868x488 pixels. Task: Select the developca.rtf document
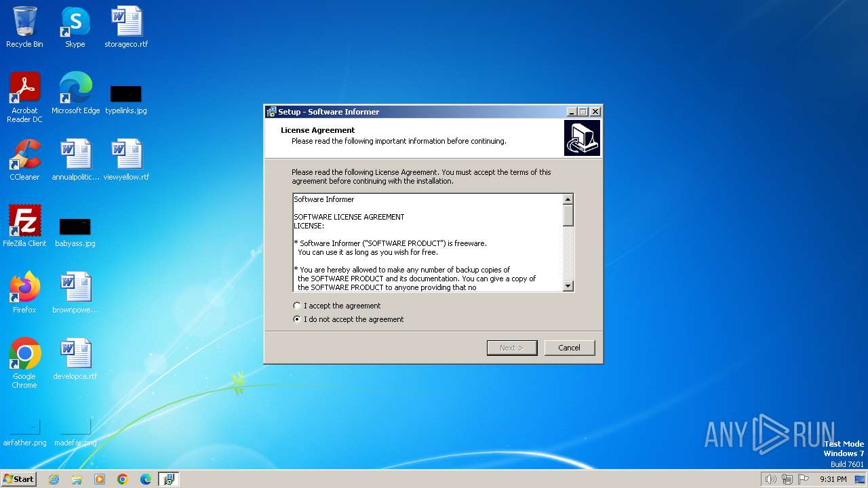[x=75, y=359]
